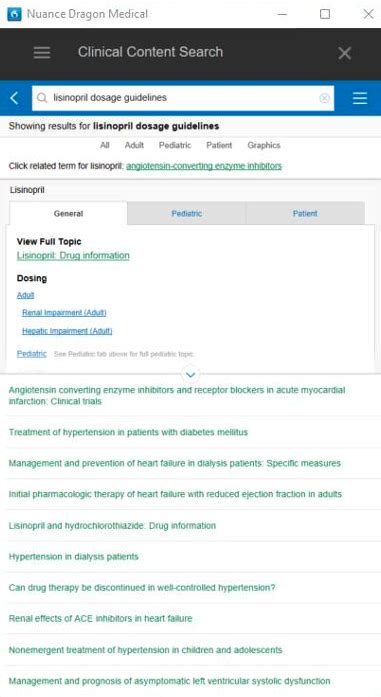Viewport: 381px width, 697px height.
Task: Open Renal Impairment (Adult) dosing link
Action: (64, 312)
